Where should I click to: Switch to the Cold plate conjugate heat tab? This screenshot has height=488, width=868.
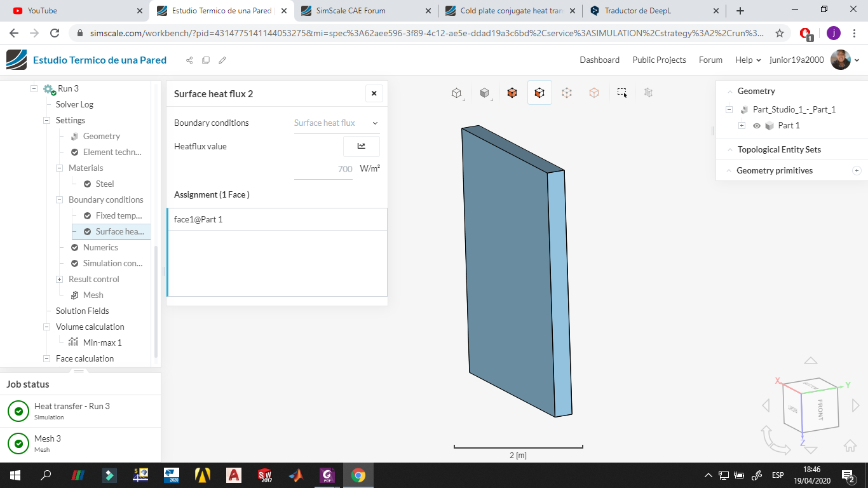510,11
